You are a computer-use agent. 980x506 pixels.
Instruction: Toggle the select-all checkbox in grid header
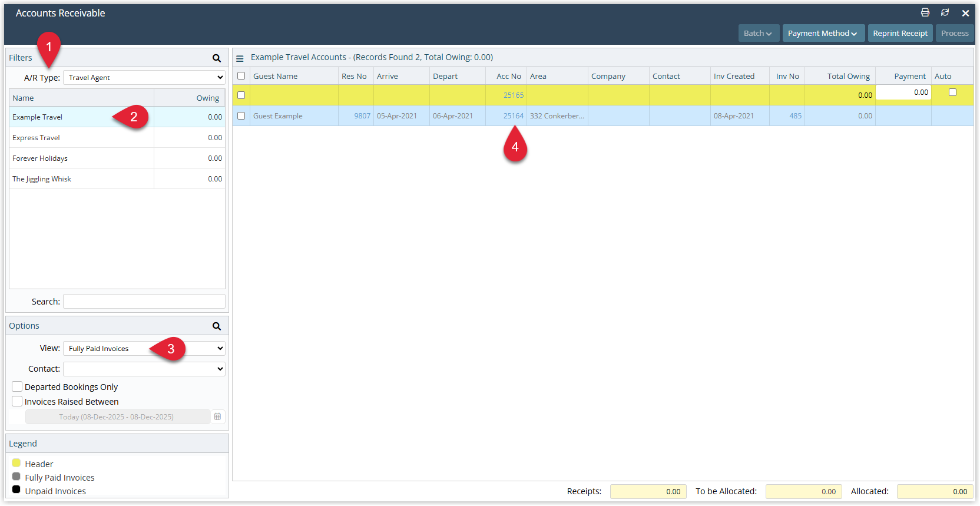pos(241,76)
